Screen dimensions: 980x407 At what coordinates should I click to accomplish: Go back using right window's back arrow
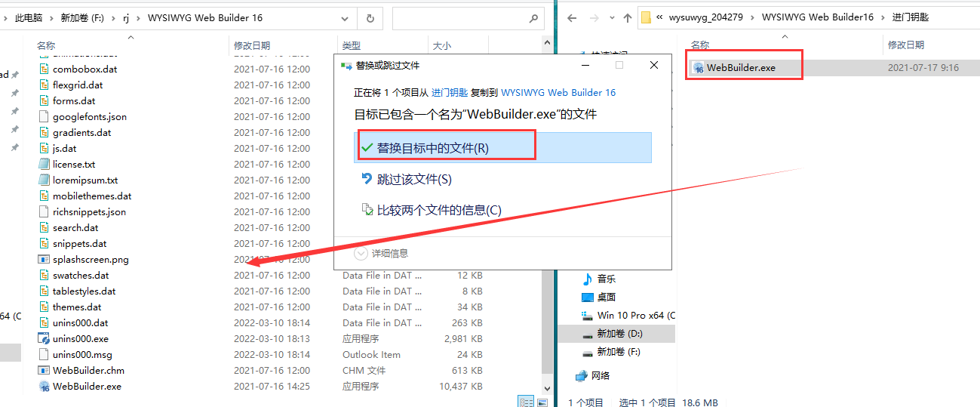coord(572,18)
